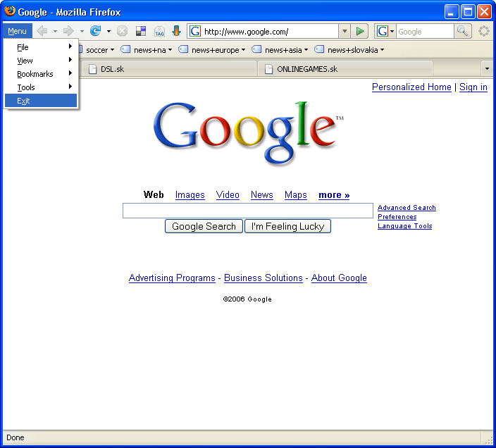Click the loading throbber icon at top right
The image size is (496, 448).
[x=483, y=31]
